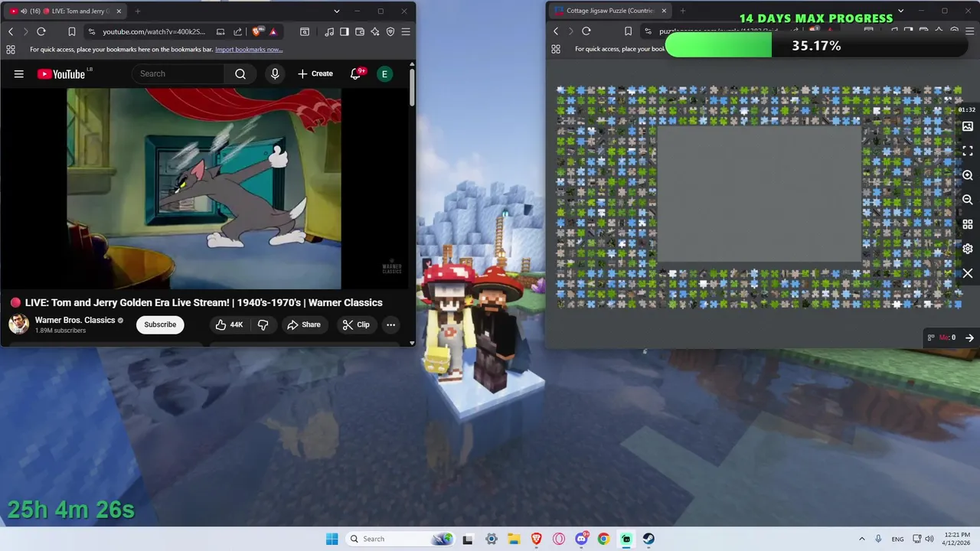Focus the YouTube search field
Image resolution: width=980 pixels, height=551 pixels.
click(x=178, y=74)
